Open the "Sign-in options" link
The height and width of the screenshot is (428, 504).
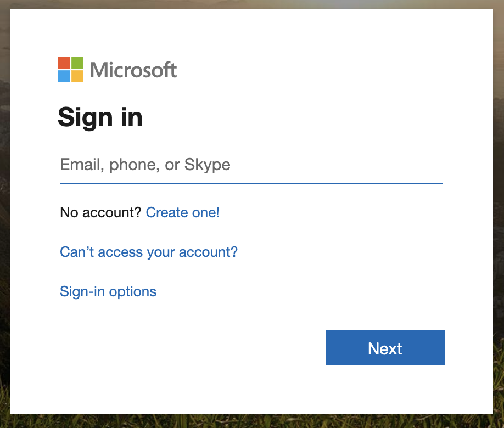(108, 291)
